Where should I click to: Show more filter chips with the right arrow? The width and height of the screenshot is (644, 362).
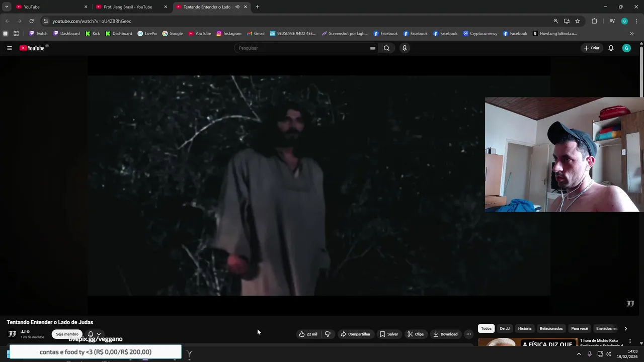tap(625, 329)
